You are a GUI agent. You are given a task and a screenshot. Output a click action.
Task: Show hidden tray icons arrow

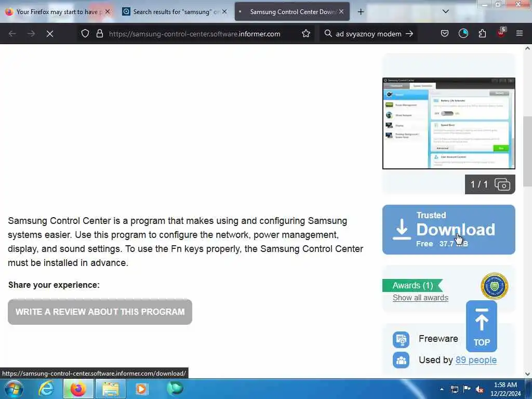442,389
